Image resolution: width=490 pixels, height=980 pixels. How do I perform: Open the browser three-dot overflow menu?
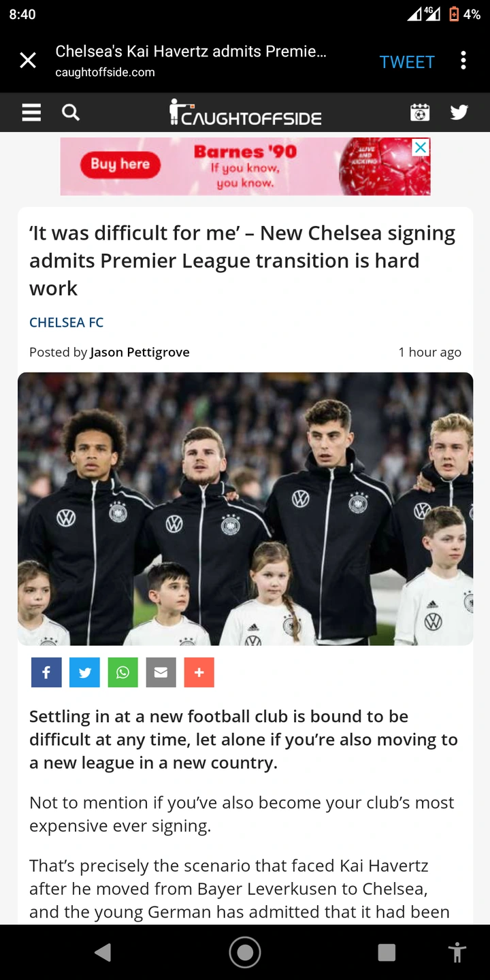(463, 61)
